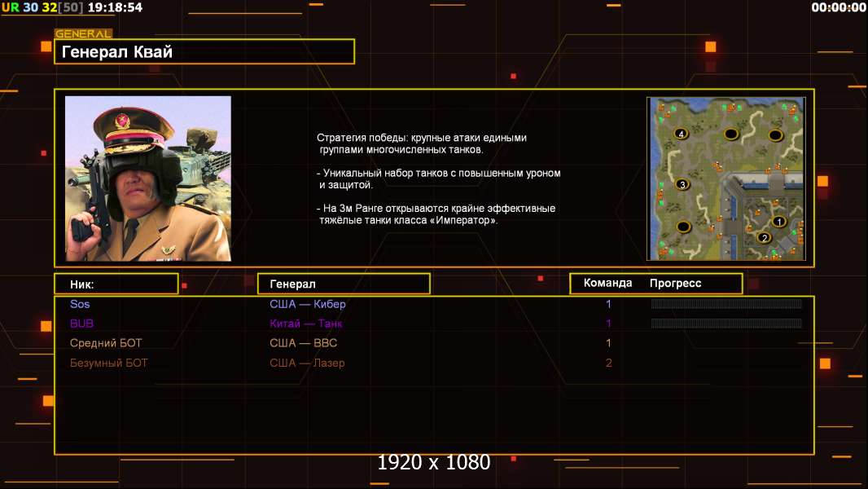Select the 'Генерал' column header
Viewport: 868px width, 489px height.
point(344,284)
